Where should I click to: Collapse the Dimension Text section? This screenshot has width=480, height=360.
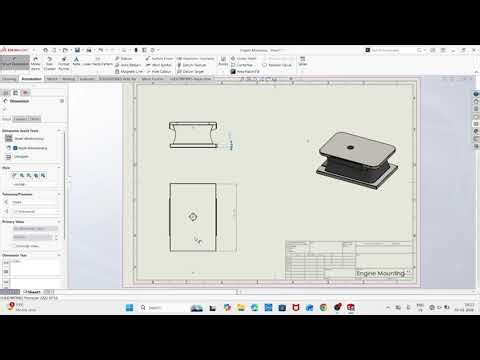click(59, 255)
